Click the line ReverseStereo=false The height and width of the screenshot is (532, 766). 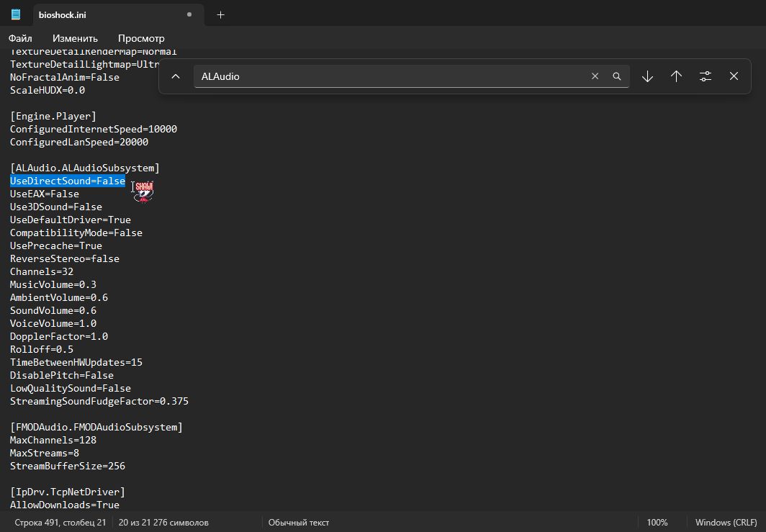65,258
